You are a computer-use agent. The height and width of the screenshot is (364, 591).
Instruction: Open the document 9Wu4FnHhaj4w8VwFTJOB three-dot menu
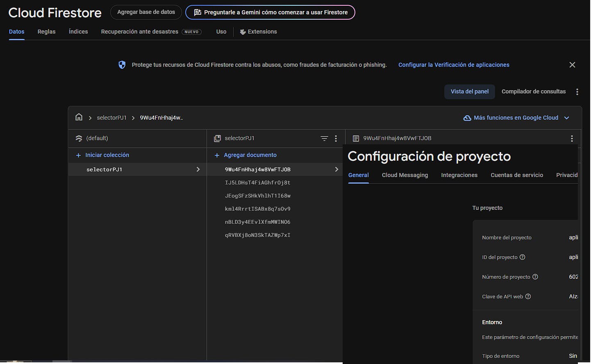point(572,139)
